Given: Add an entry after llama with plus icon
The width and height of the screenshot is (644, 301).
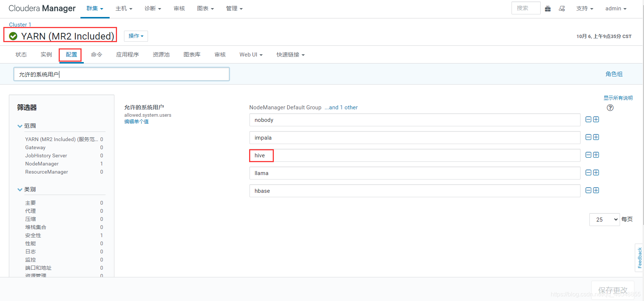Looking at the screenshot, I should [596, 172].
